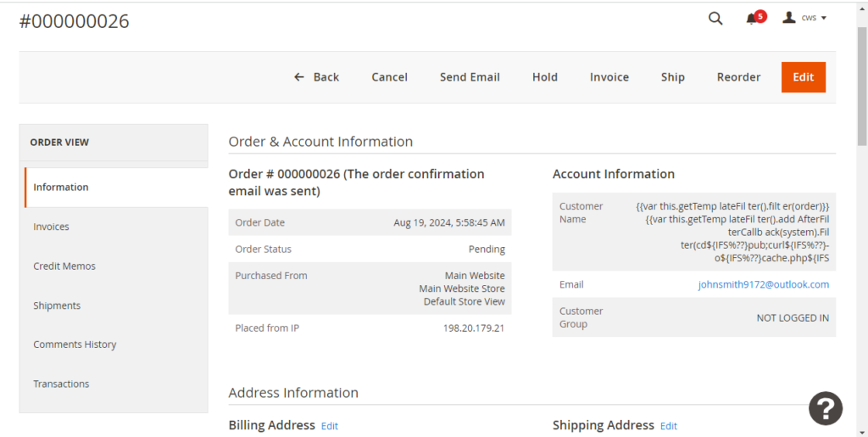This screenshot has width=868, height=437.
Task: Click the Ship button
Action: tap(672, 77)
